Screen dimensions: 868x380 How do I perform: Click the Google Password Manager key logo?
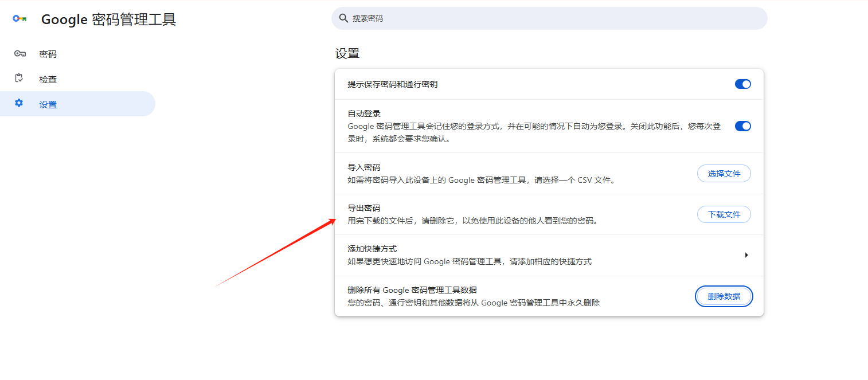(x=20, y=19)
